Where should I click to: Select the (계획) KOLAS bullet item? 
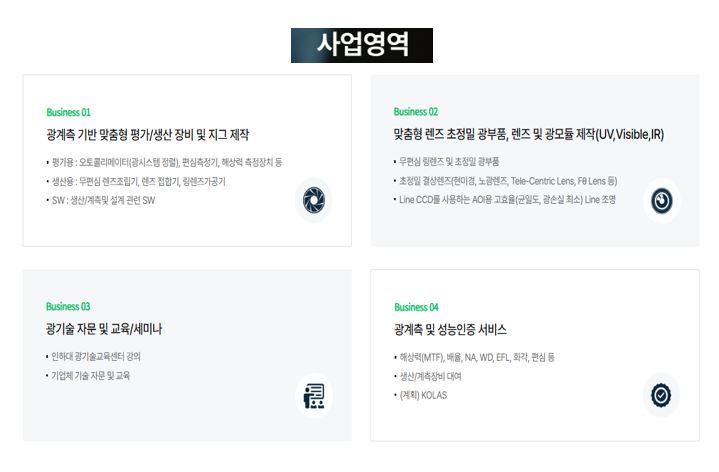click(x=420, y=395)
